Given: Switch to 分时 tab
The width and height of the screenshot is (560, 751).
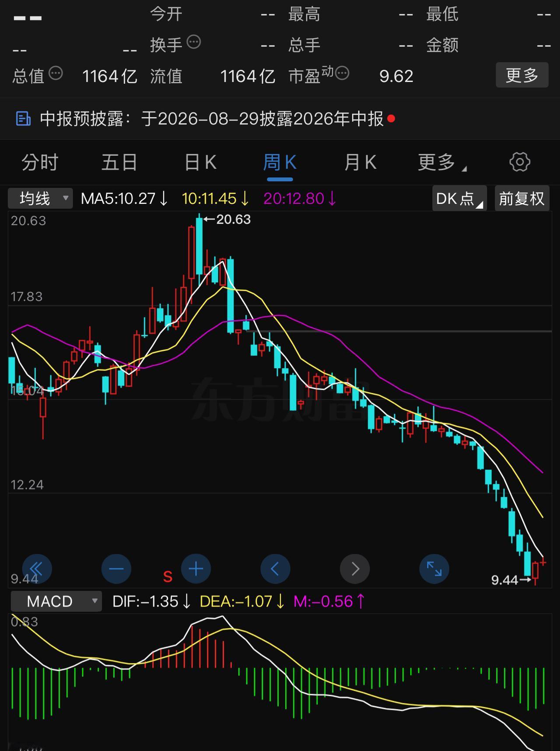Looking at the screenshot, I should click(40, 162).
